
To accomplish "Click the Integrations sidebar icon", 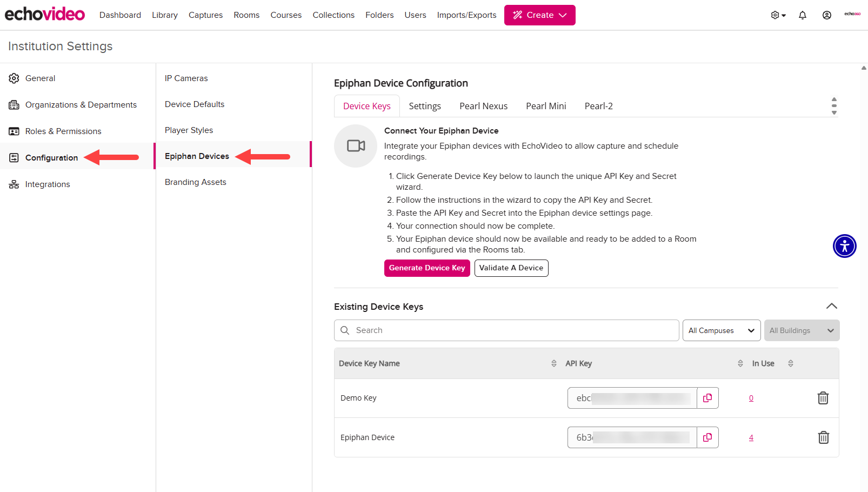I will coord(14,184).
